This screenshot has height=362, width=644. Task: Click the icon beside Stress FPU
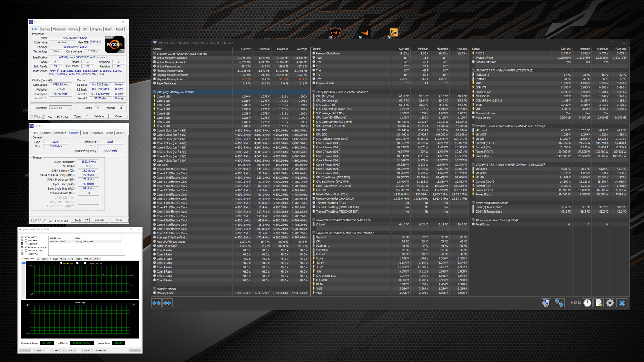[x=22, y=240]
